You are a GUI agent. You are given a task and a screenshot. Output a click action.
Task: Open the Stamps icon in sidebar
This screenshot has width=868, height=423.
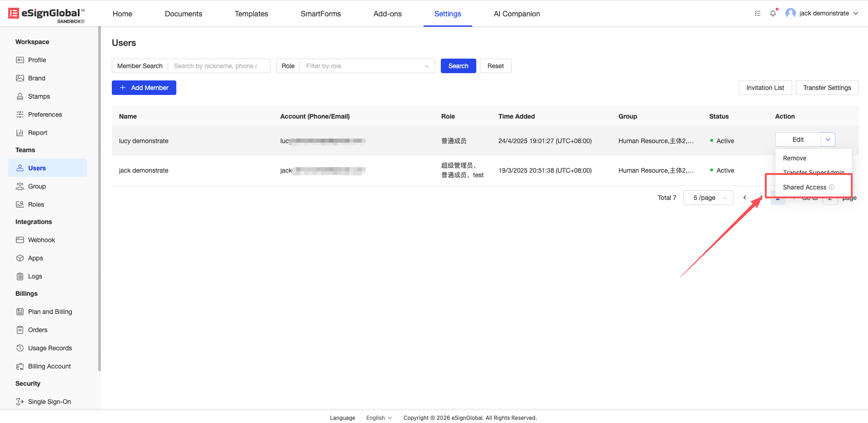(20, 96)
